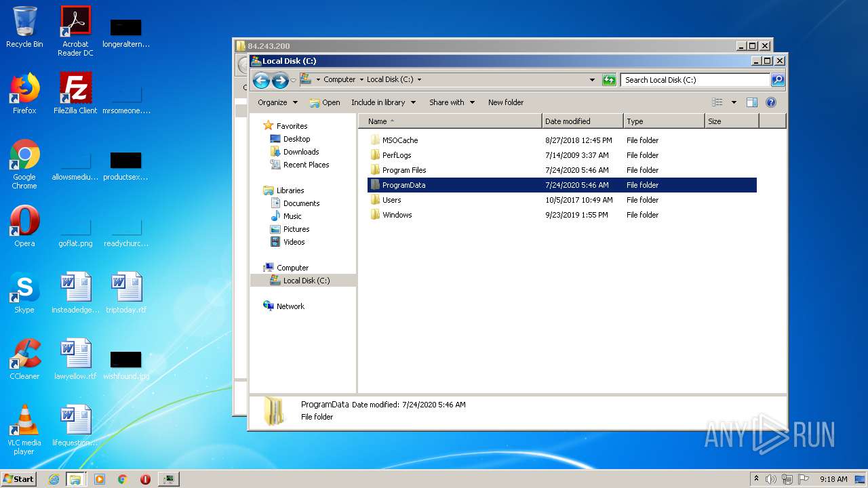Select Recent Places in navigation pane
The width and height of the screenshot is (868, 488).
(x=300, y=165)
